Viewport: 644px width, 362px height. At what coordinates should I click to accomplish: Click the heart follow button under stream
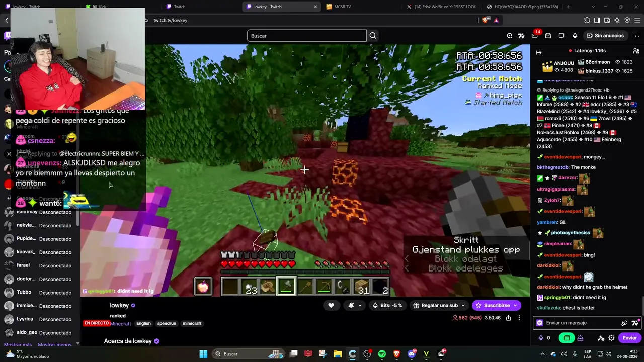pyautogui.click(x=331, y=305)
